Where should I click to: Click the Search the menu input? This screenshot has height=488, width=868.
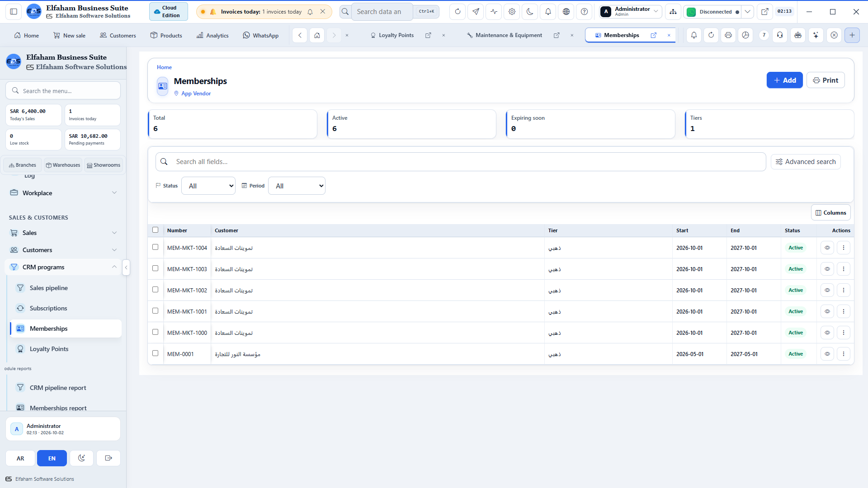click(63, 90)
